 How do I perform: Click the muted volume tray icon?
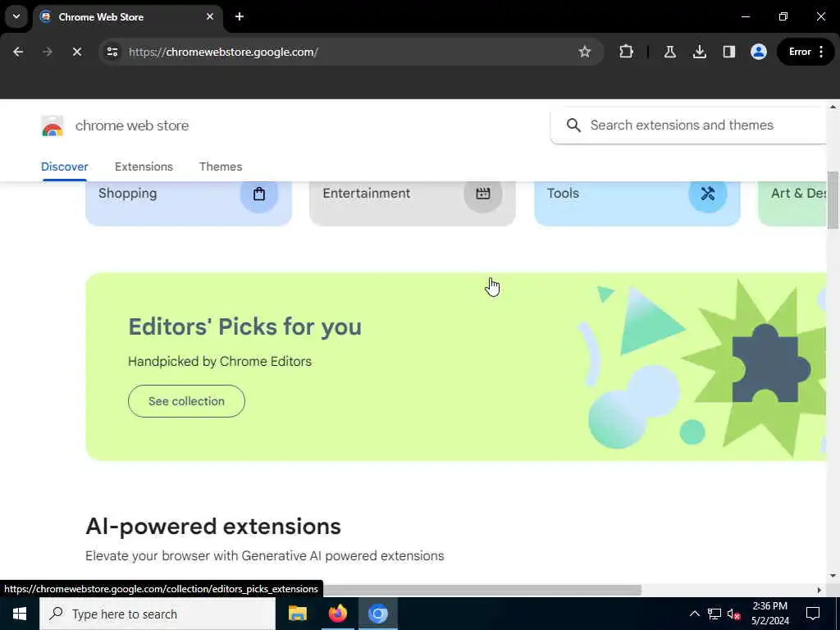coord(733,614)
